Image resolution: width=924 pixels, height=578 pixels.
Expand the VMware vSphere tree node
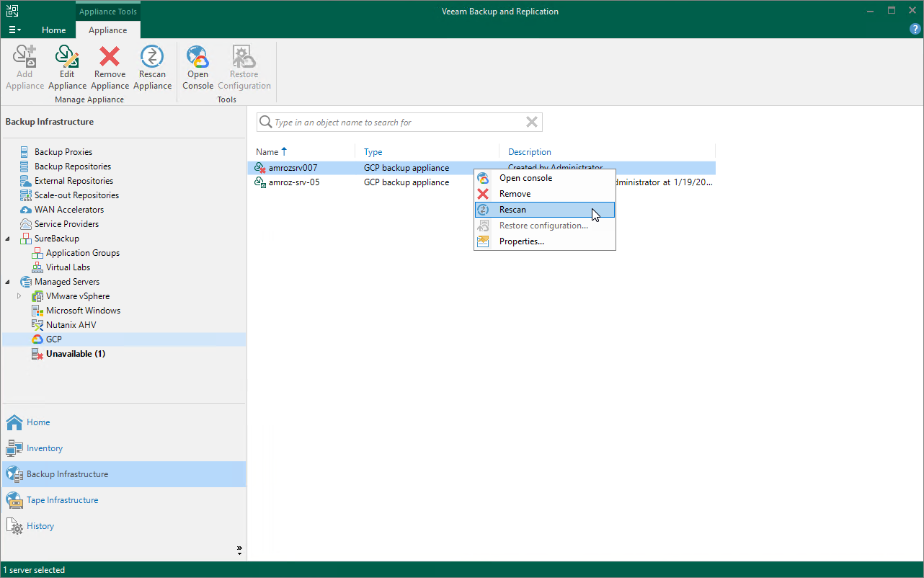click(19, 296)
